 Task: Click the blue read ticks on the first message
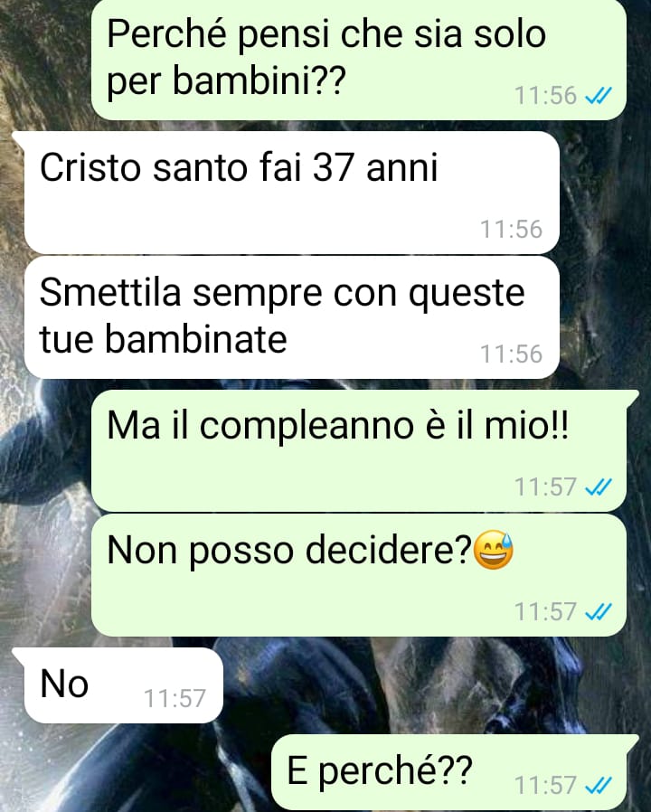(x=599, y=95)
